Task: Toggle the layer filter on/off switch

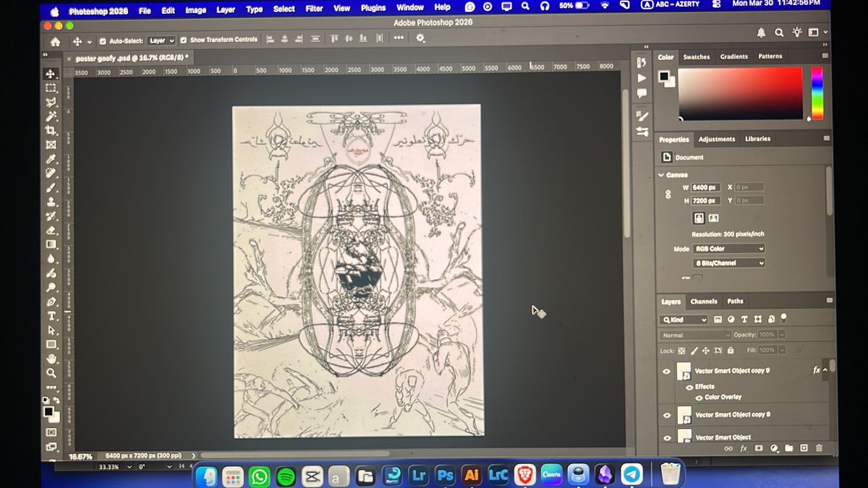Action: [x=783, y=318]
